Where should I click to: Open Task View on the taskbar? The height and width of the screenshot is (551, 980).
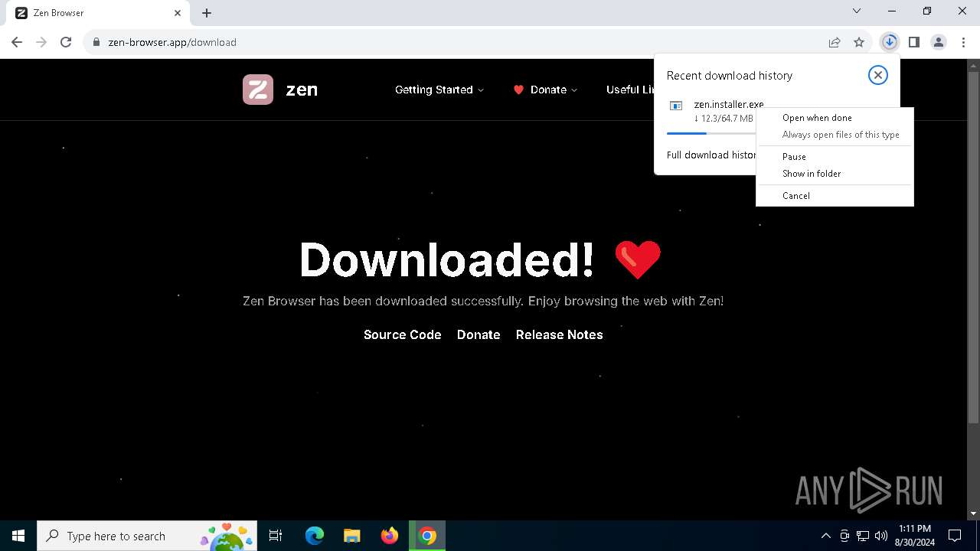(x=276, y=536)
